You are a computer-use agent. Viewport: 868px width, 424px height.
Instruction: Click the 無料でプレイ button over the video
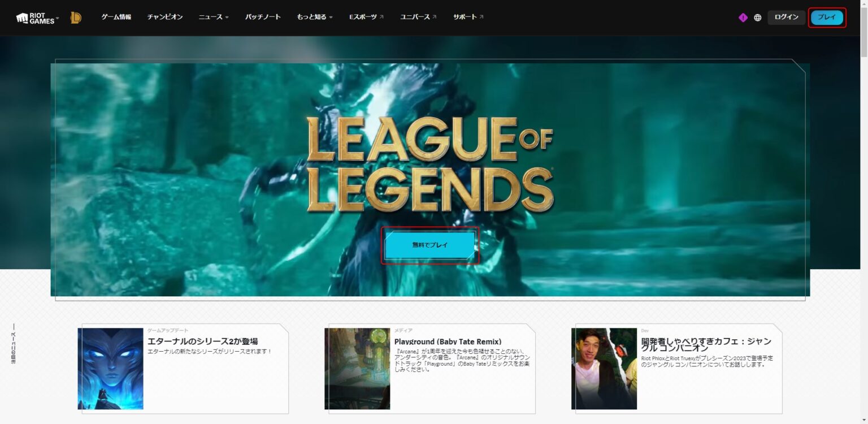[430, 245]
